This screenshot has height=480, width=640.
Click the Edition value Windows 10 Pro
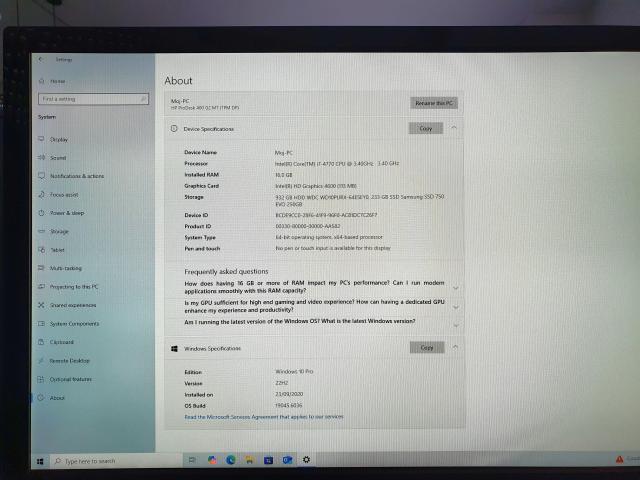pos(294,371)
